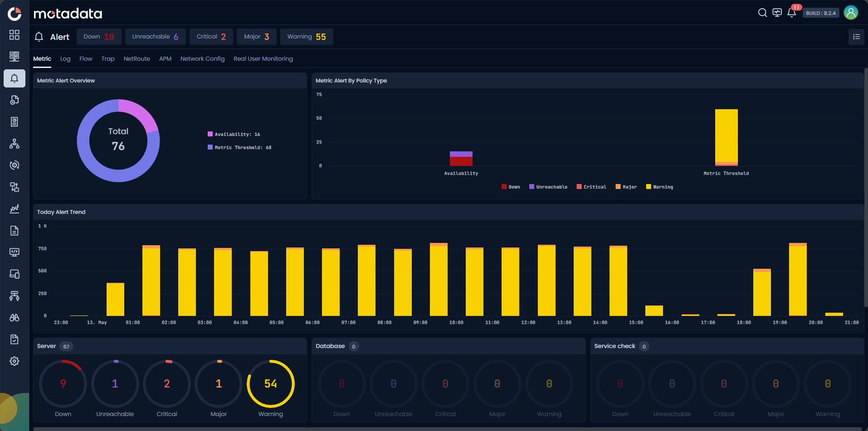Filter by Down 10 alerts

pyautogui.click(x=99, y=37)
